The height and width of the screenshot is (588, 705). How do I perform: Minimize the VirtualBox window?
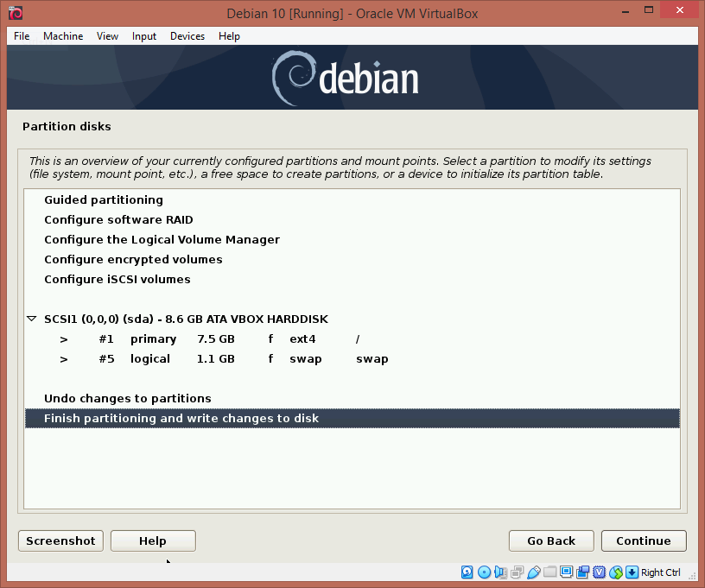[626, 10]
